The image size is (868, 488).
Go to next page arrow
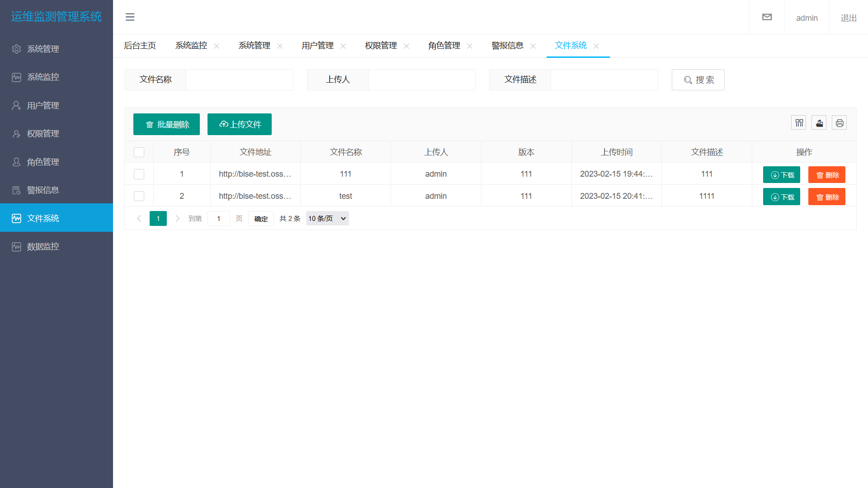177,219
